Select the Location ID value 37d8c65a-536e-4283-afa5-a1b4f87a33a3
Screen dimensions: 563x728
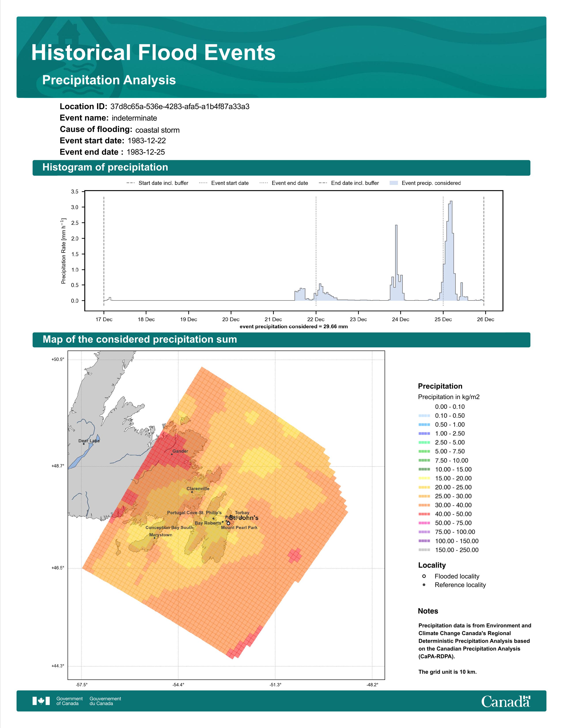click(x=180, y=107)
